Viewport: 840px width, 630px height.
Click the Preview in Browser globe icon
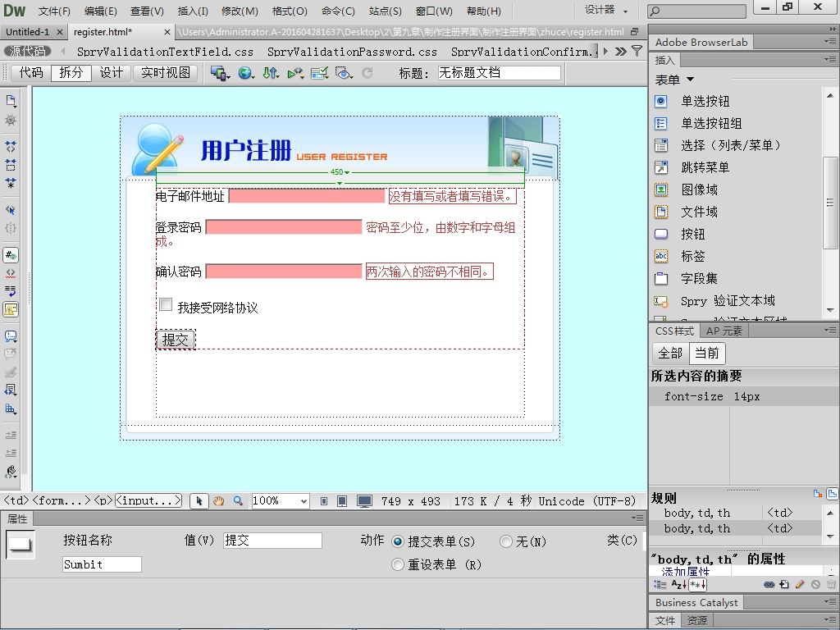coord(245,72)
